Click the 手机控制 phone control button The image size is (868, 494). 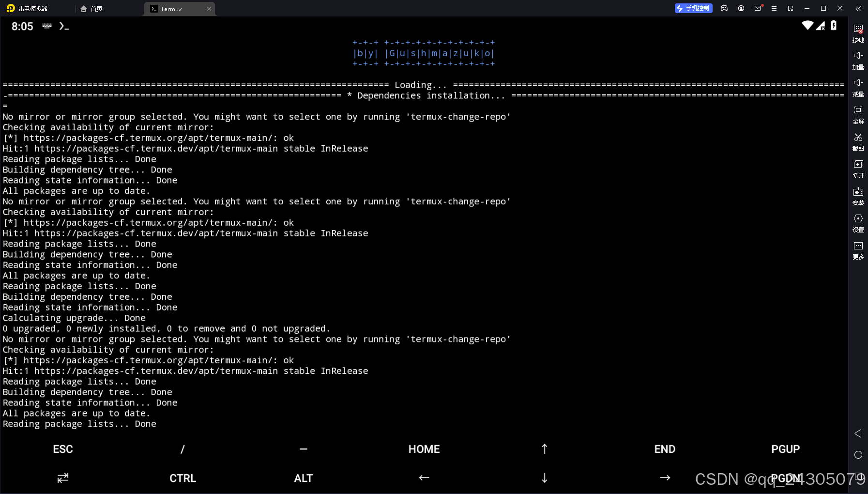693,8
